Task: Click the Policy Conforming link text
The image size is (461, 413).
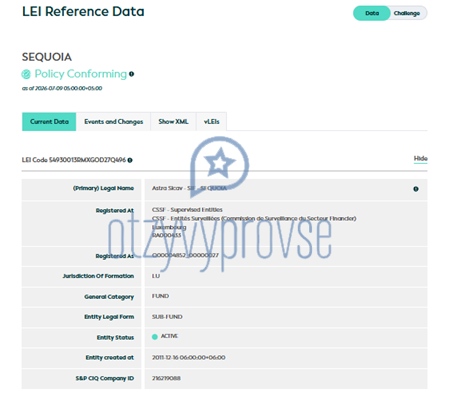Action: [81, 74]
